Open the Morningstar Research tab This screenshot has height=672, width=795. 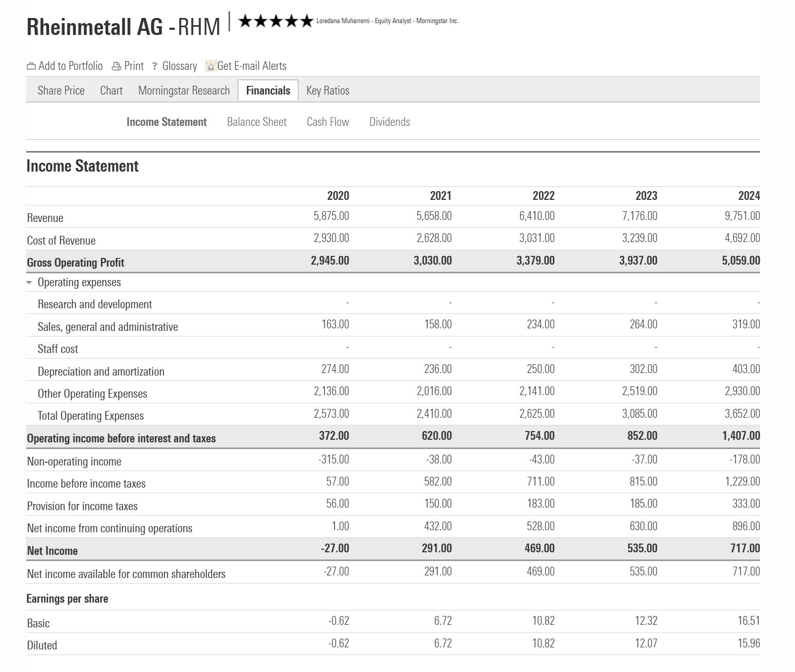pos(184,90)
